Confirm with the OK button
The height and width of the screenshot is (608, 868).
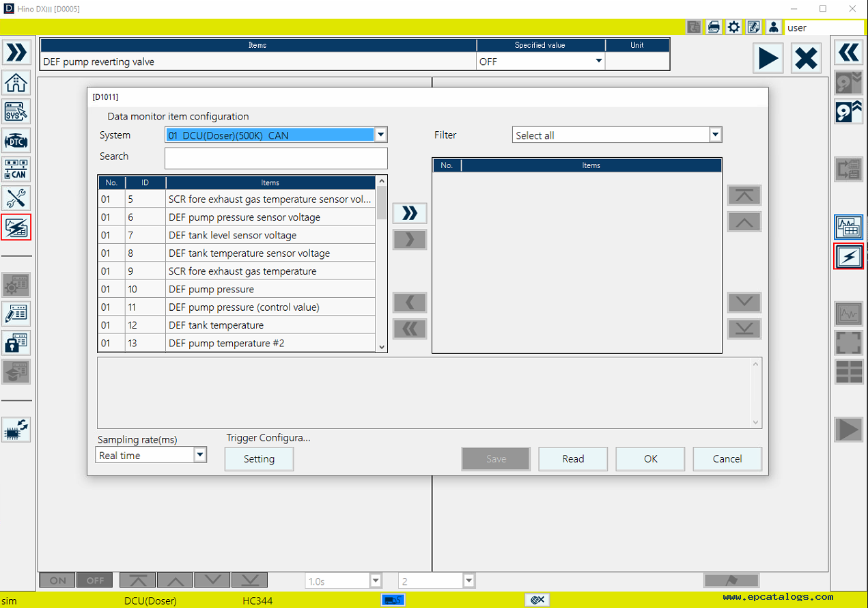tap(650, 459)
